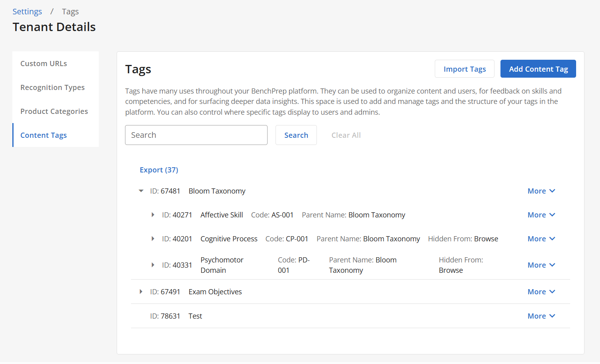The height and width of the screenshot is (364, 600).
Task: Click Parent Name on Cognitive Process row
Action: [368, 239]
